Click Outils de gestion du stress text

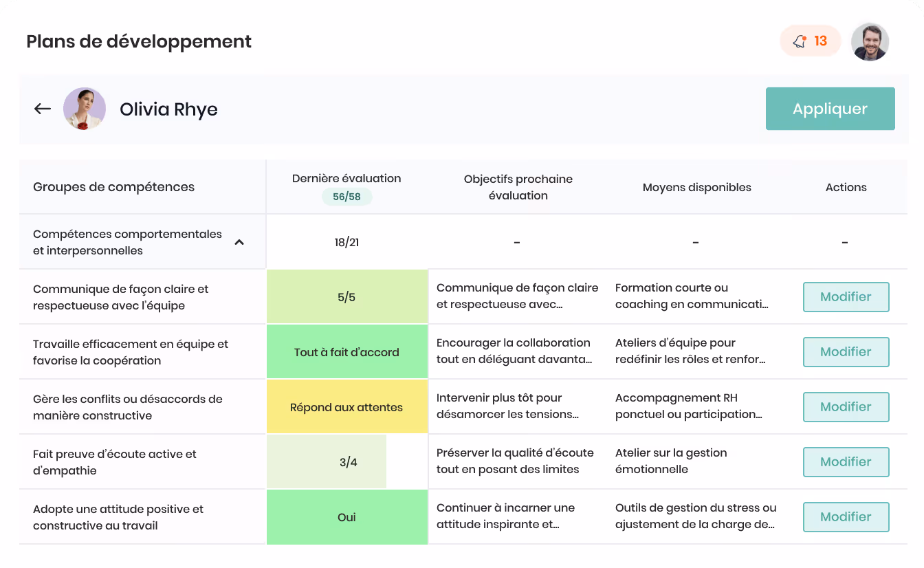pyautogui.click(x=696, y=516)
